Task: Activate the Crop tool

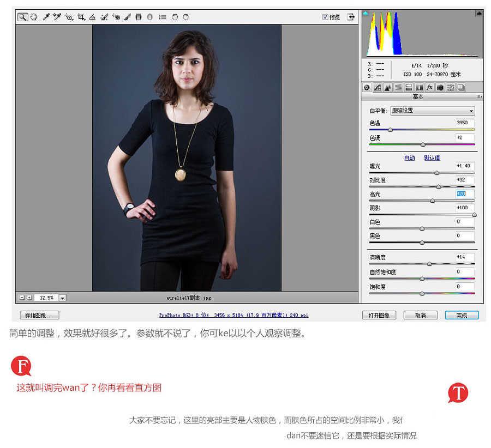Action: [81, 17]
